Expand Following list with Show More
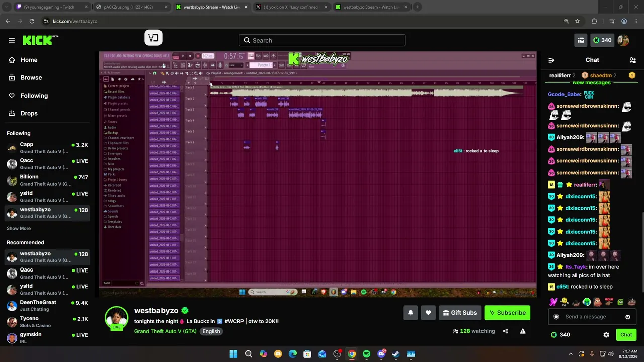Screen dimensions: 644x362 (x=19, y=228)
